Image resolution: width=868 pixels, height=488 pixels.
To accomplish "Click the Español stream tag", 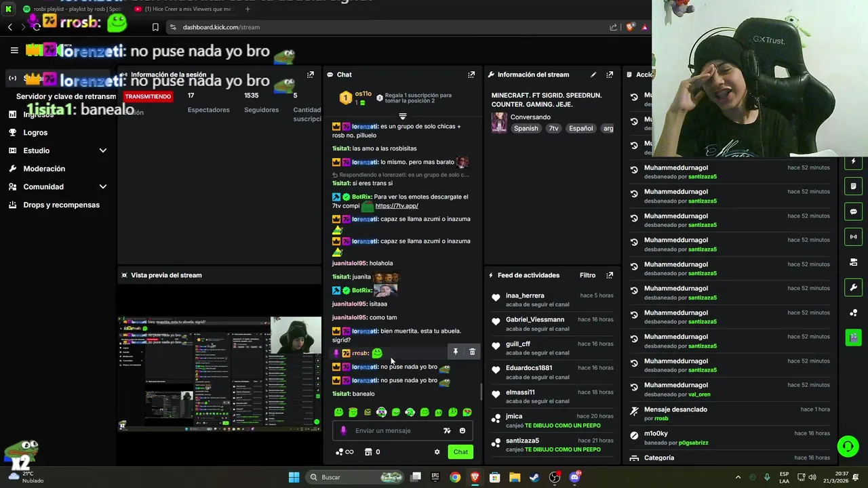I will pos(580,128).
